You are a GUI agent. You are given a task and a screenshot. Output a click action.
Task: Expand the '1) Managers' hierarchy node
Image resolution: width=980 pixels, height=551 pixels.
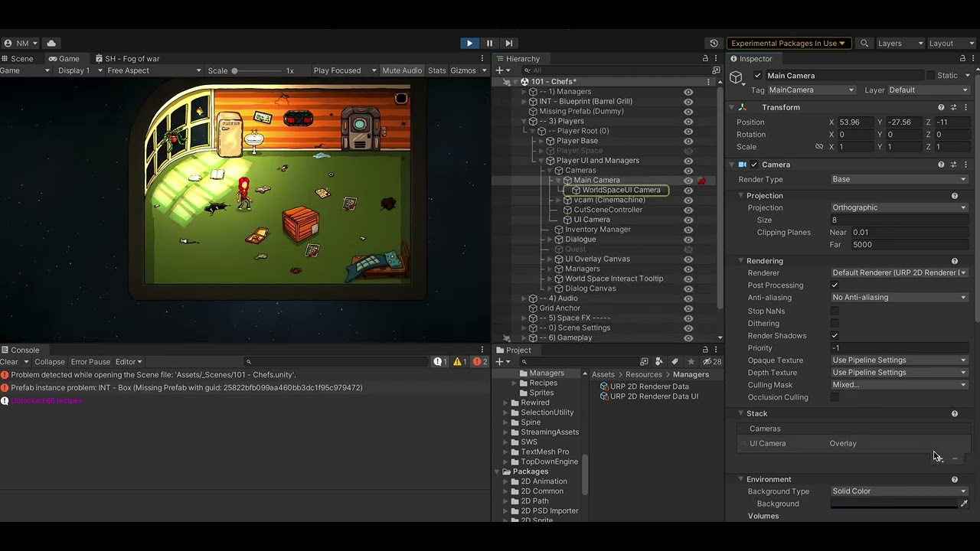[x=524, y=92]
